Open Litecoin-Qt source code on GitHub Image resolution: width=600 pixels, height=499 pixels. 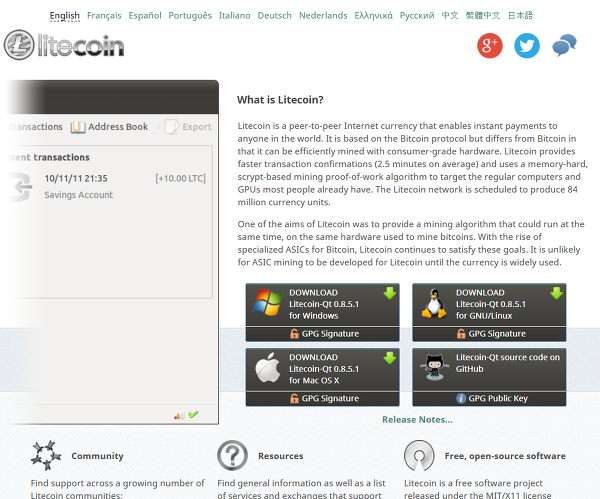[x=489, y=369]
